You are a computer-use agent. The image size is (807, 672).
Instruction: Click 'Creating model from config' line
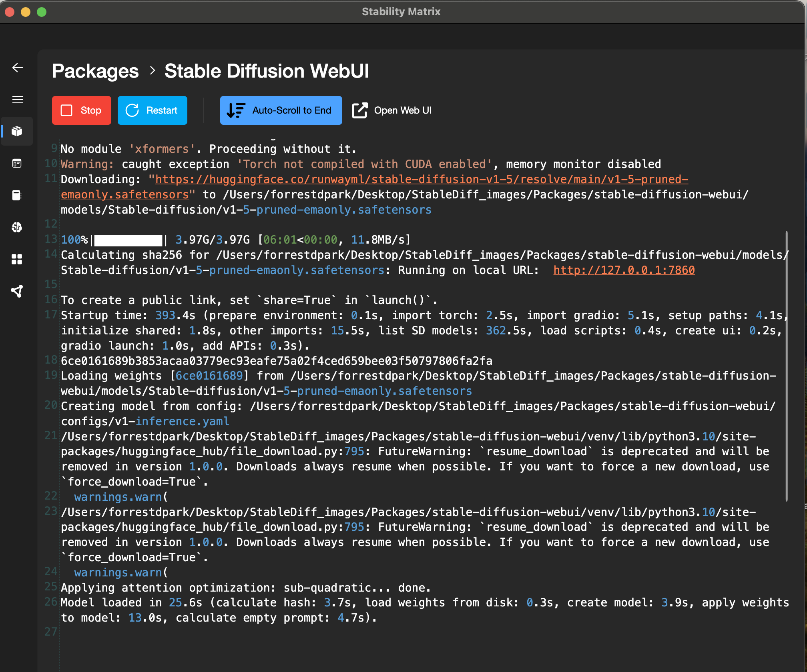(418, 414)
